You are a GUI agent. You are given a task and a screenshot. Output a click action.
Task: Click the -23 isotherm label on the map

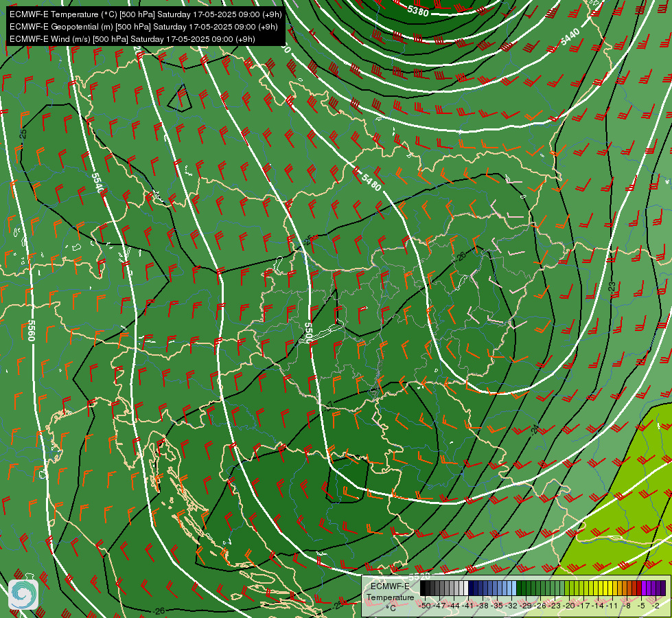[612, 287]
